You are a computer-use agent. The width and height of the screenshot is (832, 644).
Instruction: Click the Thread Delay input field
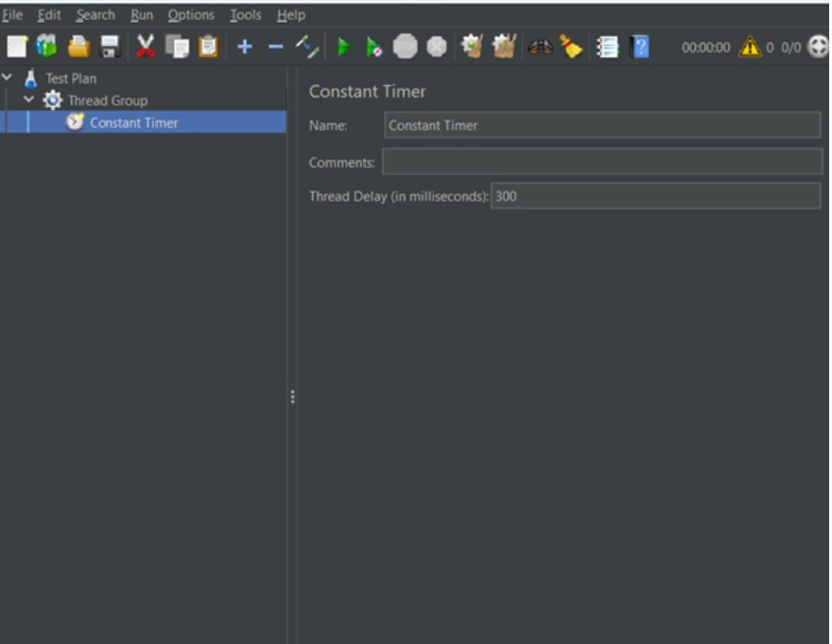coord(655,197)
